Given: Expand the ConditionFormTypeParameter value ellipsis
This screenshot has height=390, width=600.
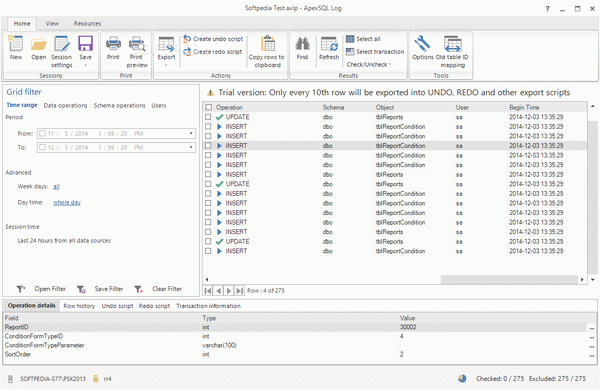Looking at the screenshot, I should pyautogui.click(x=592, y=346).
